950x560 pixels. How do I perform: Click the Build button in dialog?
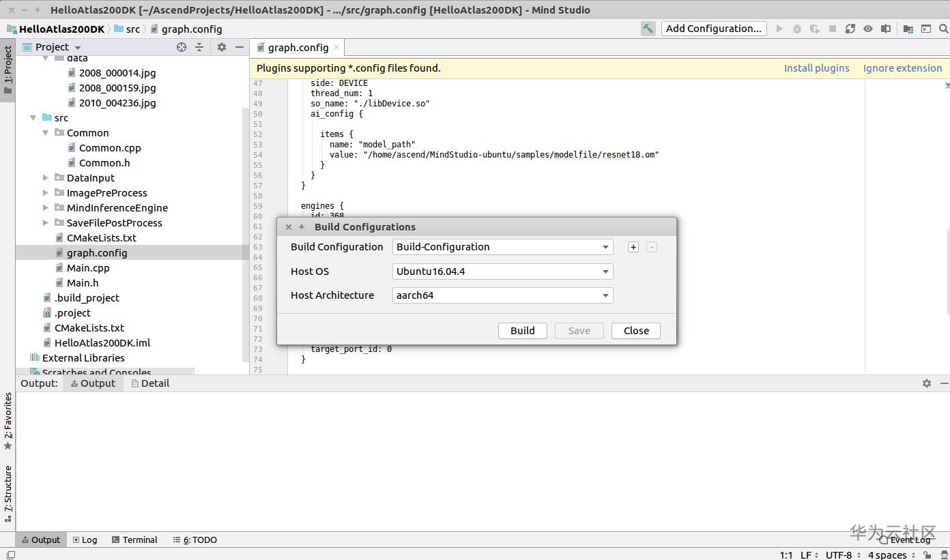523,331
